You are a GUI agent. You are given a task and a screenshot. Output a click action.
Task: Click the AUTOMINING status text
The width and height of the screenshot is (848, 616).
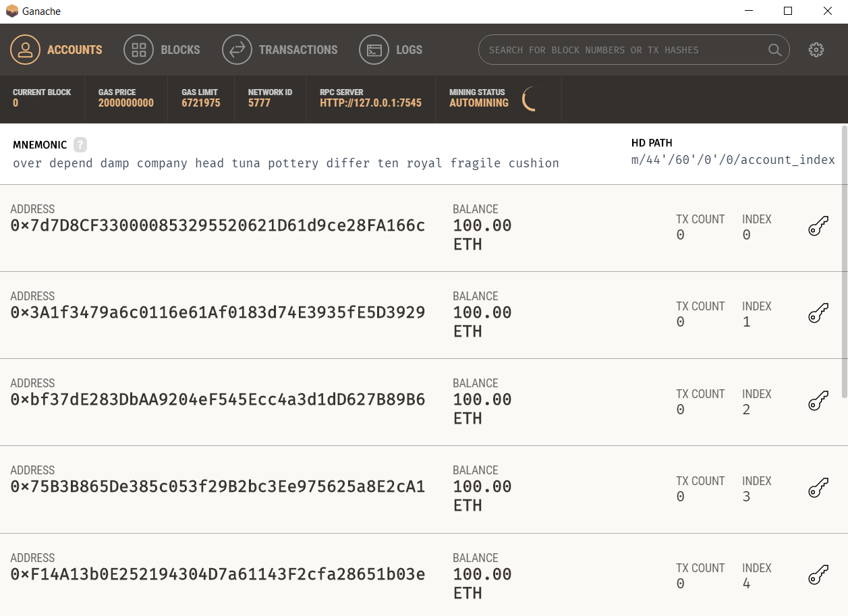point(479,103)
